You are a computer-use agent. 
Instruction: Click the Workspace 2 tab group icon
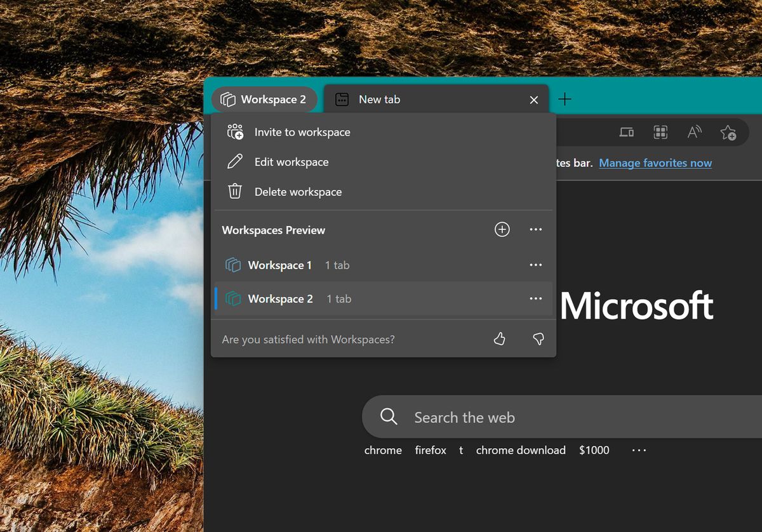(227, 99)
